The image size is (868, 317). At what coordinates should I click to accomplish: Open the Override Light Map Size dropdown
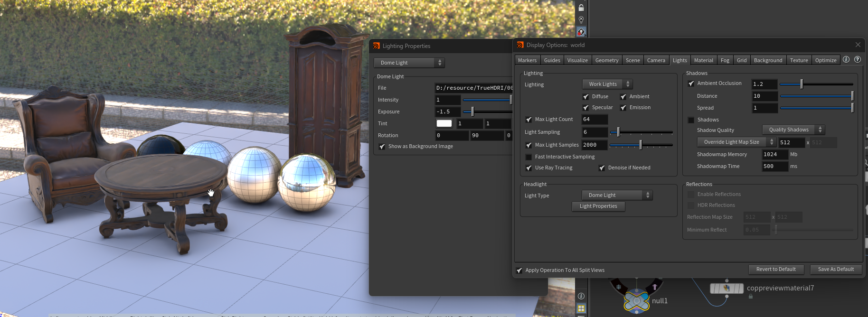point(736,142)
